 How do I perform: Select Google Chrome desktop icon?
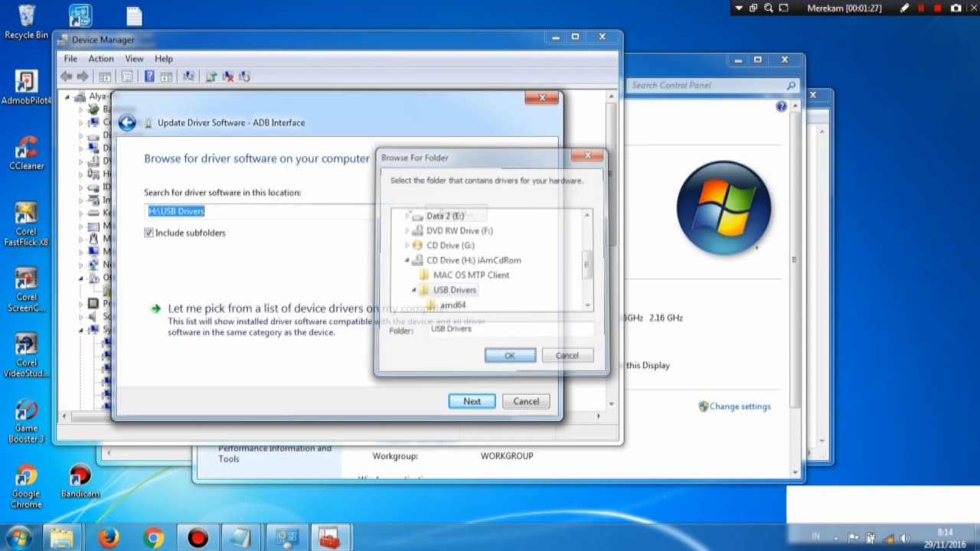[x=26, y=487]
